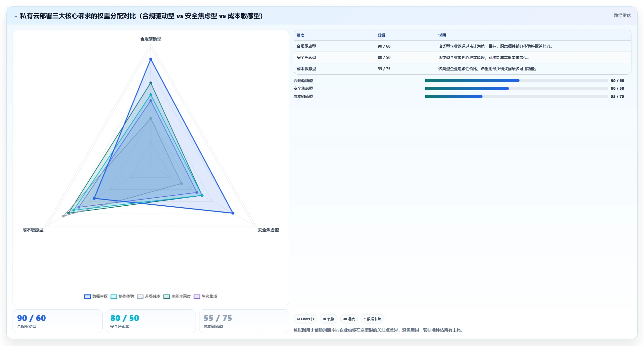The height and width of the screenshot is (346, 644).
Task: Click the 数据主权 point near 安全焦虑型 corner
Action: point(233,213)
